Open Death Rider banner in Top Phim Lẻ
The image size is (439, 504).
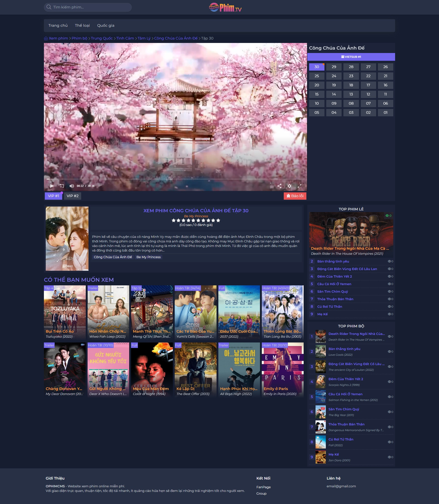[x=351, y=234]
